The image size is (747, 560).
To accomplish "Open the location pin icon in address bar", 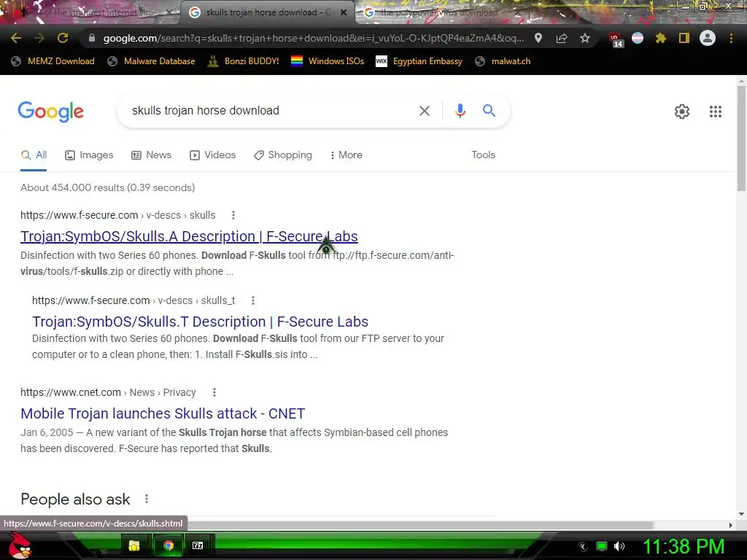I will click(x=538, y=38).
